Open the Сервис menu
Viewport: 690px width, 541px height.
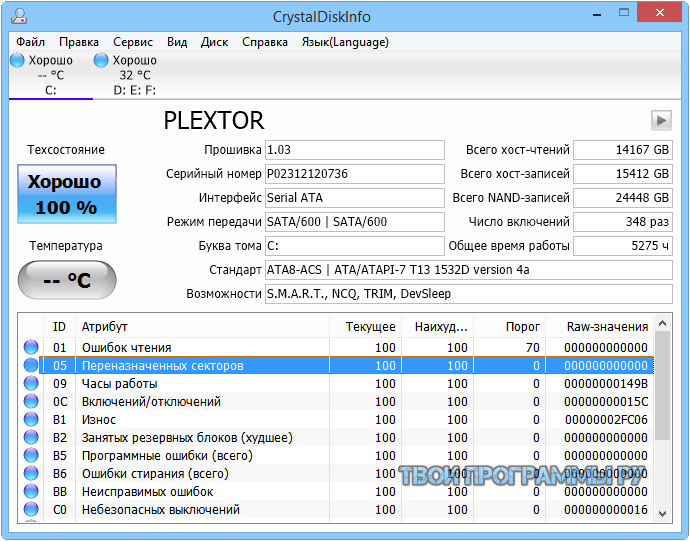click(x=133, y=42)
